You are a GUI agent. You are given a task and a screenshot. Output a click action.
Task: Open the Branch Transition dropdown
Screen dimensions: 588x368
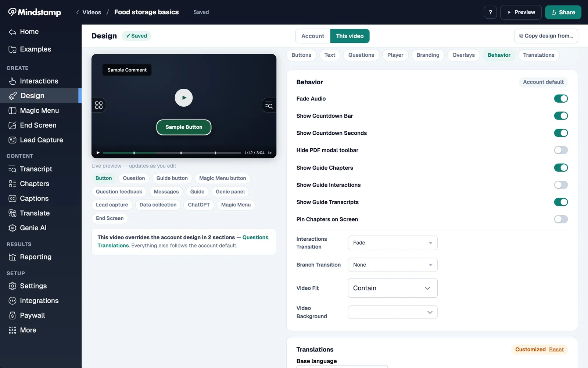[x=392, y=265]
